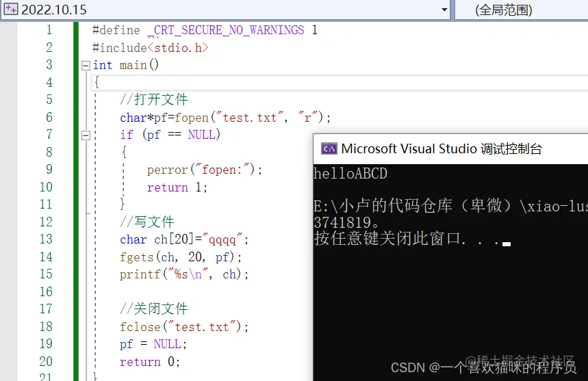
Task: Click the NULL keyword on line 7
Action: 202,135
